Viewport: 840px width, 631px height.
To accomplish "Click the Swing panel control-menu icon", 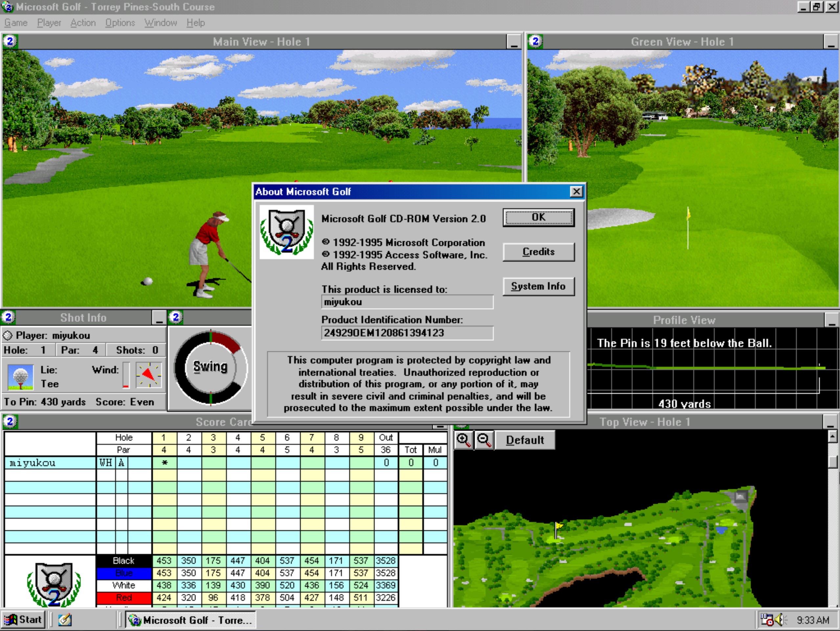I will (176, 317).
